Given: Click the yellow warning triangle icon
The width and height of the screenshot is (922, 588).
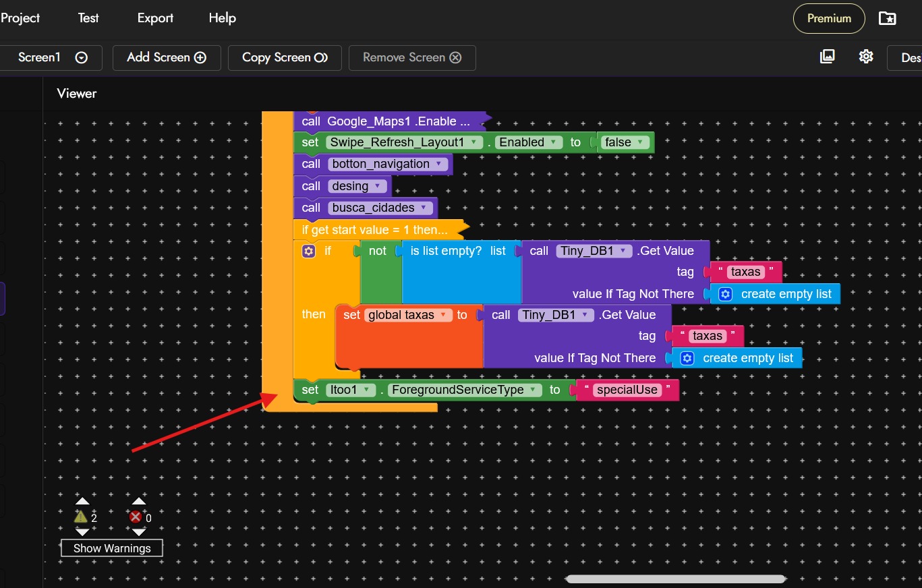Looking at the screenshot, I should (81, 517).
